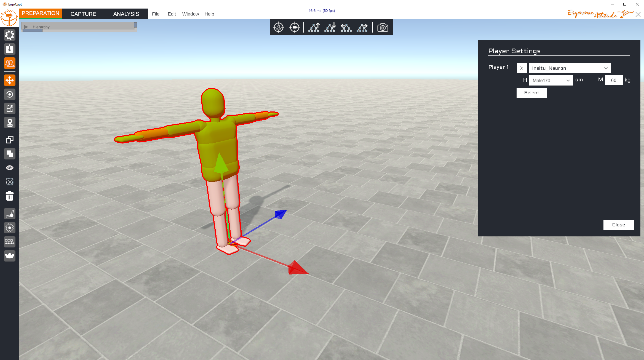
Task: Click the import download arrow icon
Action: coord(10,49)
